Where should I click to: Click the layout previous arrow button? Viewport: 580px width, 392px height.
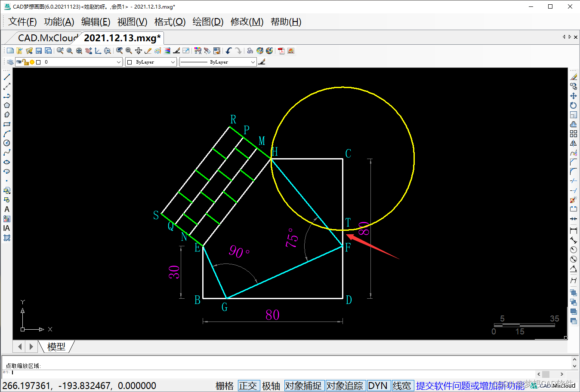tap(20, 346)
